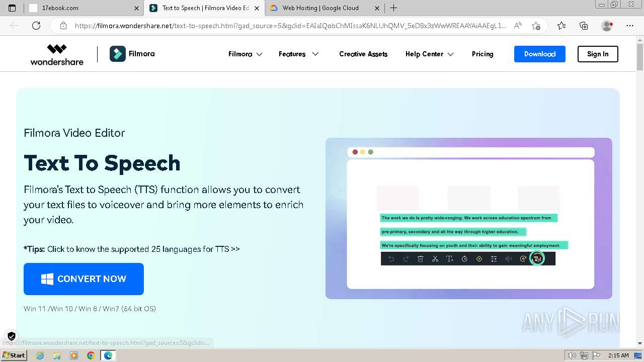Open Settings and more ellipsis menu
The image size is (644, 362).
630,26
